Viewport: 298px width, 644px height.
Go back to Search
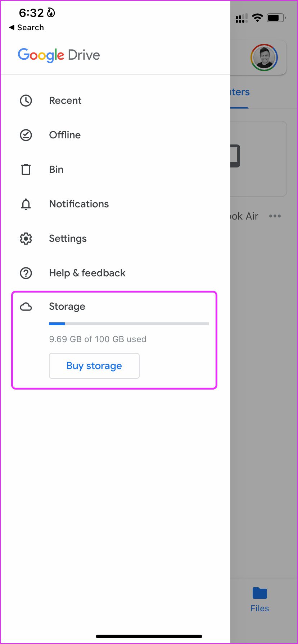tap(27, 28)
